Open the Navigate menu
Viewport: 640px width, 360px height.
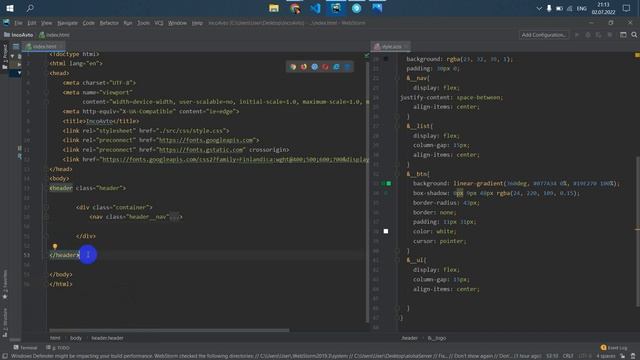(67, 23)
